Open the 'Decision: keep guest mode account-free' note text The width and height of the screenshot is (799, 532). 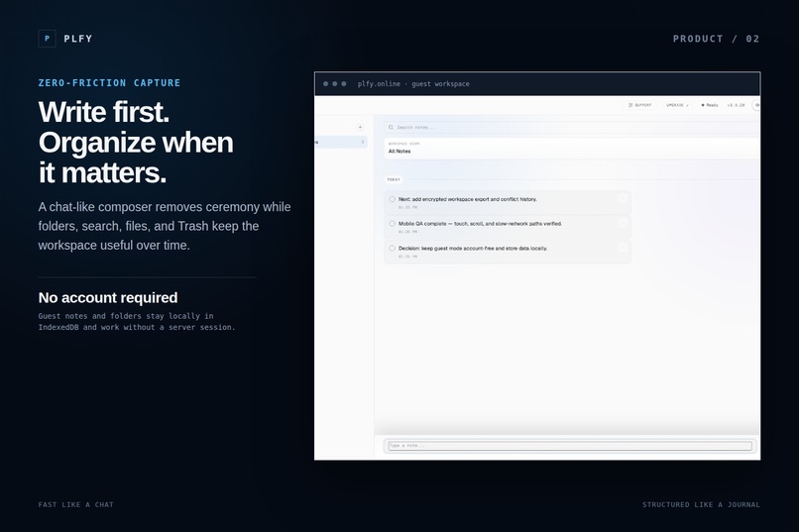point(473,249)
